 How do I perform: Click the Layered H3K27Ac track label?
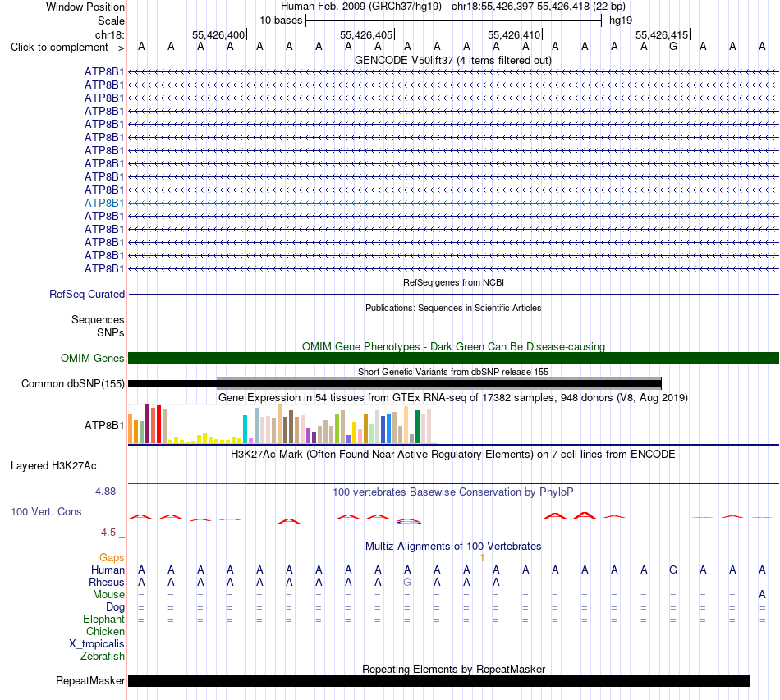click(53, 466)
